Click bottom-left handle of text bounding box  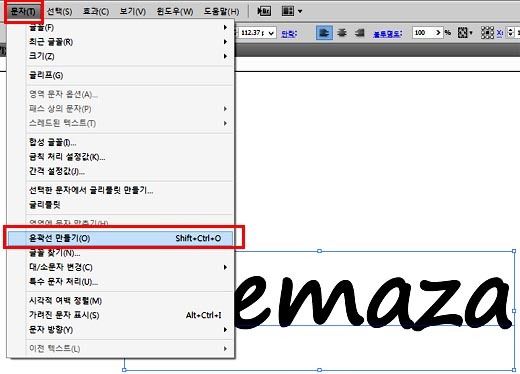(124, 370)
